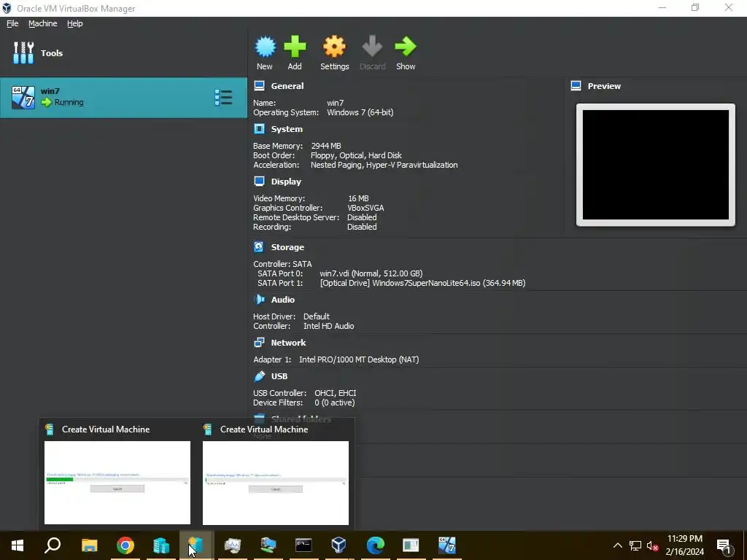Click the VBoxSVGA graphics controller value
This screenshot has width=747, height=560.
coord(366,208)
